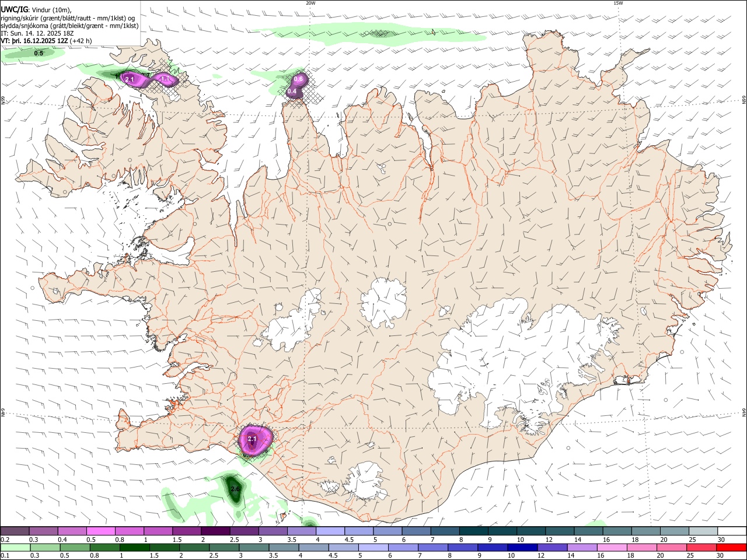
Task: Pick the dark teal swatch labeled 8, top row
Action: pyautogui.click(x=474, y=531)
